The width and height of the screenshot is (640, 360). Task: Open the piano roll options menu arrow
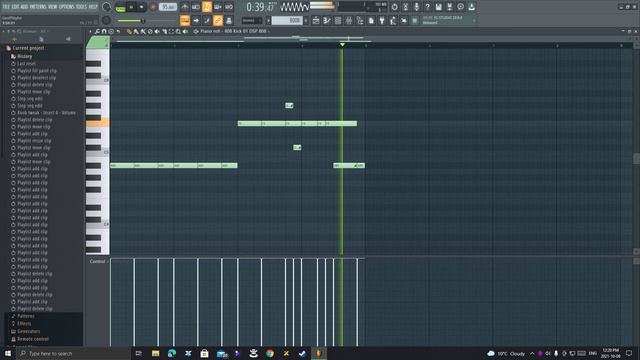pyautogui.click(x=91, y=31)
